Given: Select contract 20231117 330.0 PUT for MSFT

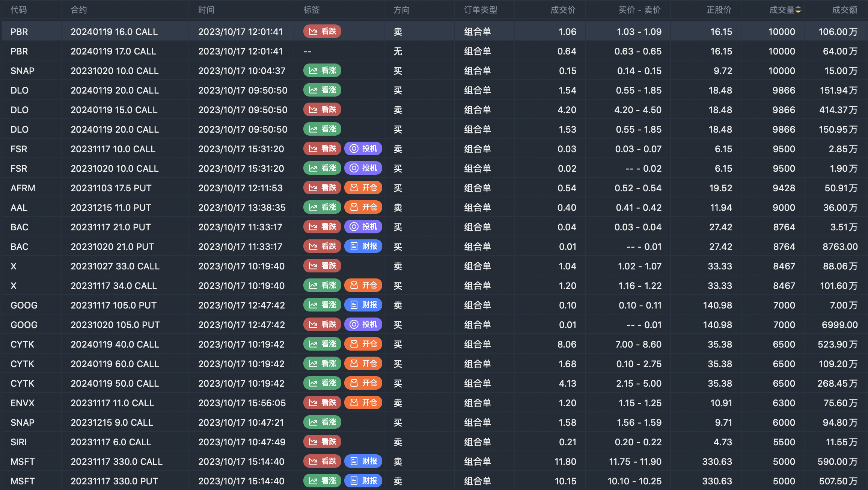Looking at the screenshot, I should click(x=115, y=481).
